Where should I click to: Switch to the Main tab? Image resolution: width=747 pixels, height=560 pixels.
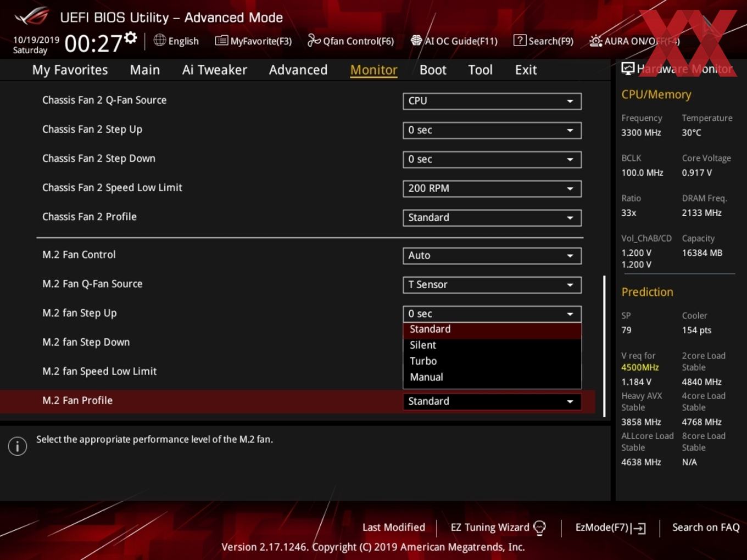[x=145, y=70]
